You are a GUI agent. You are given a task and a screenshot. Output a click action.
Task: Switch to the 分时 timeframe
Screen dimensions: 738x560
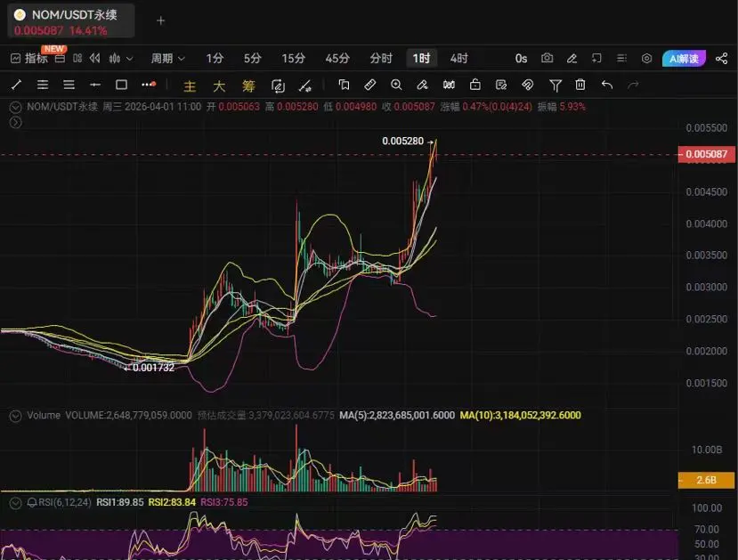pyautogui.click(x=381, y=59)
